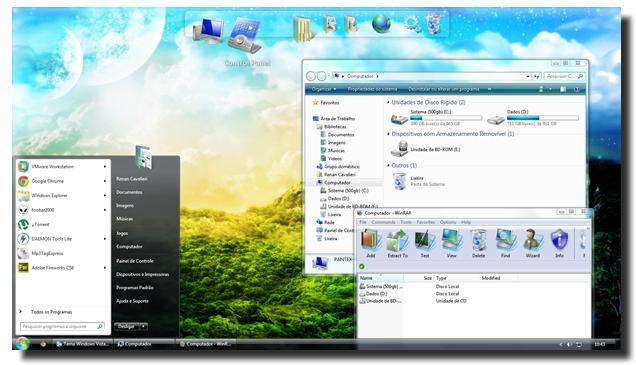Open WinRAR File menu
The width and height of the screenshot is (636, 365).
363,222
